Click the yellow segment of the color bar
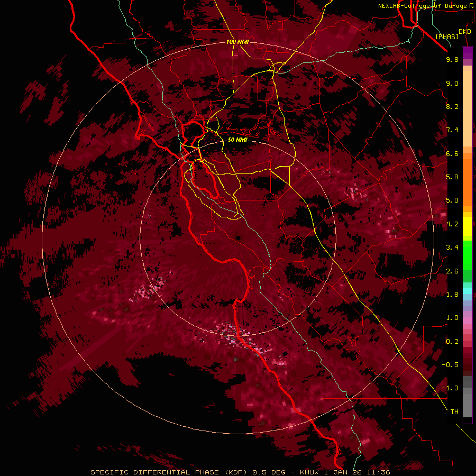 [x=467, y=226]
